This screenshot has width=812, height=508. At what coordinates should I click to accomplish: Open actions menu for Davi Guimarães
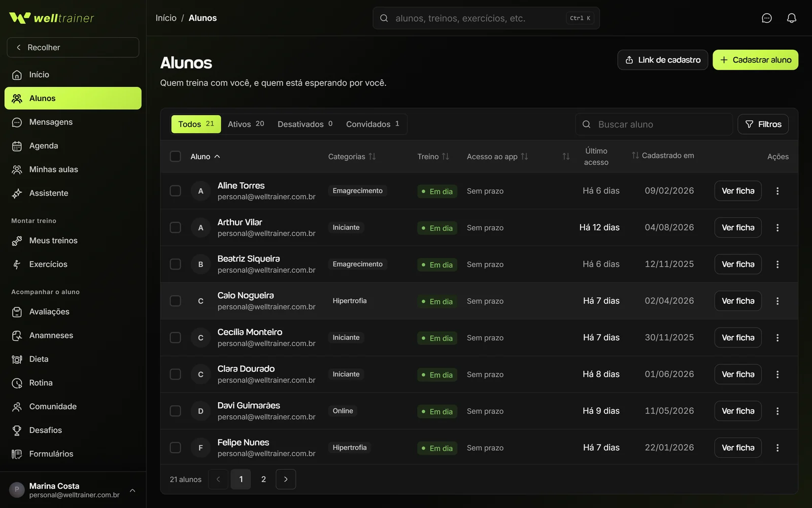coord(777,411)
